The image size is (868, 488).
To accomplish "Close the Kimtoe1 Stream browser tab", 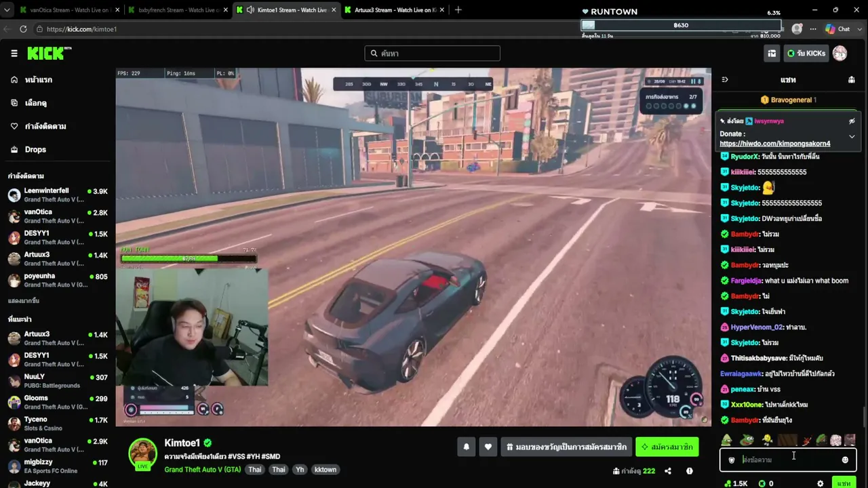I will (332, 10).
